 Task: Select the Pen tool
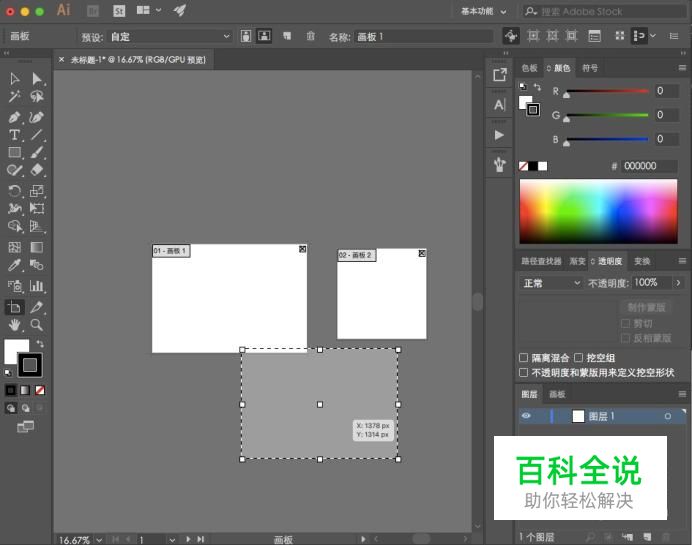coord(14,117)
